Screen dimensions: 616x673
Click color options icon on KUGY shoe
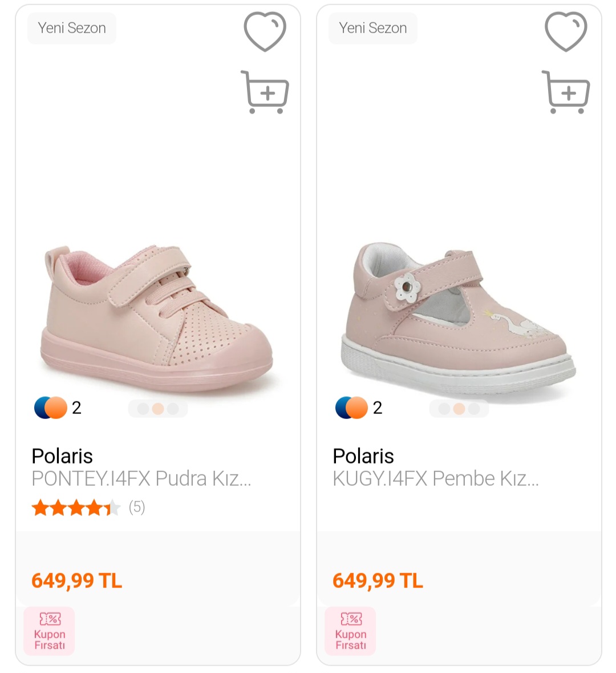tap(351, 408)
